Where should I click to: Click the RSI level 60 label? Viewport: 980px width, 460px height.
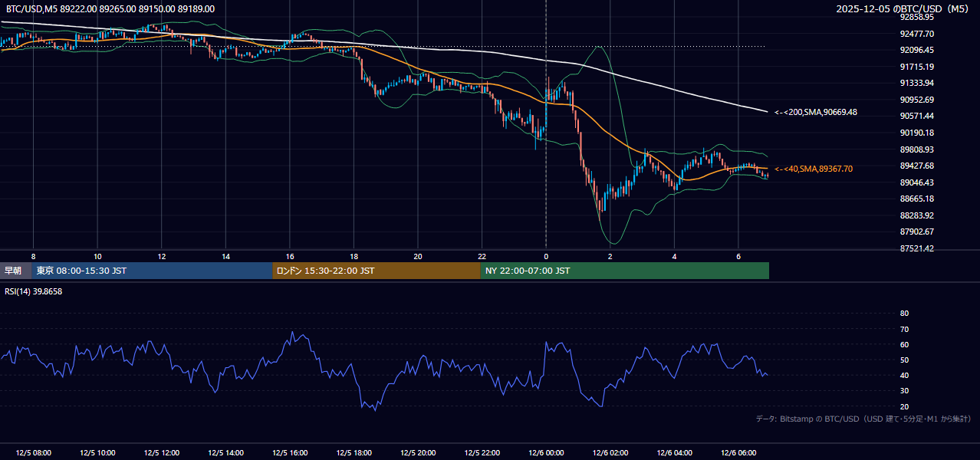[904, 344]
